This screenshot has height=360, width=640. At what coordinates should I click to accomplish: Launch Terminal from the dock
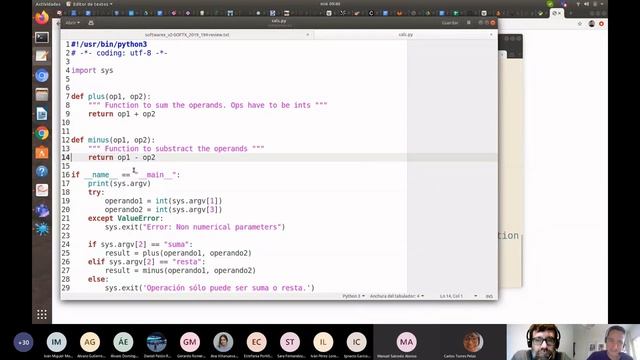click(42, 38)
